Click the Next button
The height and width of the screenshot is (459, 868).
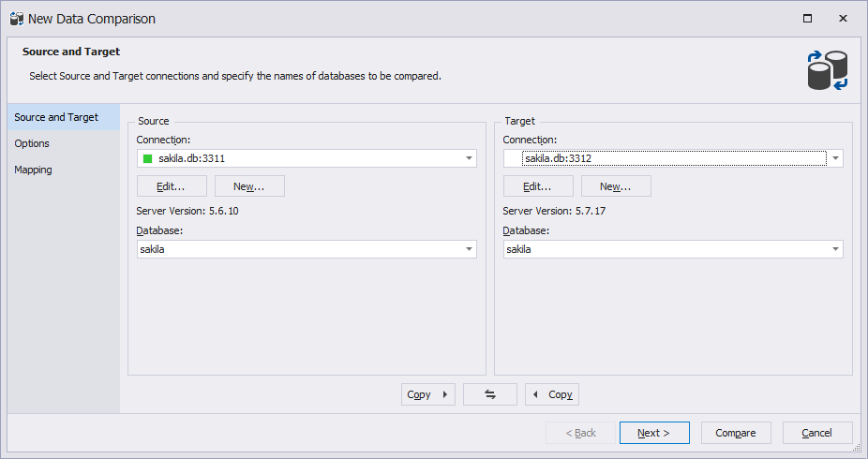(x=654, y=433)
